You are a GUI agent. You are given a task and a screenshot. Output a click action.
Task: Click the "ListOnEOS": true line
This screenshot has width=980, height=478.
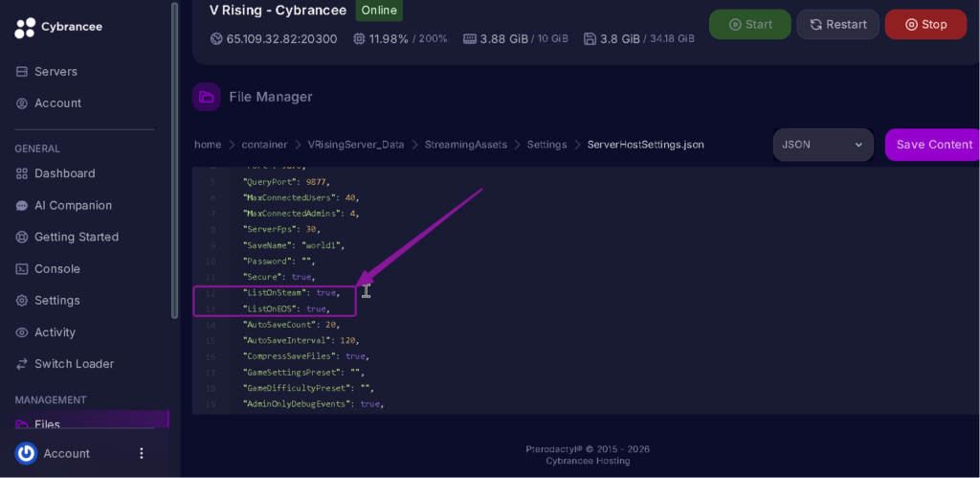(286, 309)
